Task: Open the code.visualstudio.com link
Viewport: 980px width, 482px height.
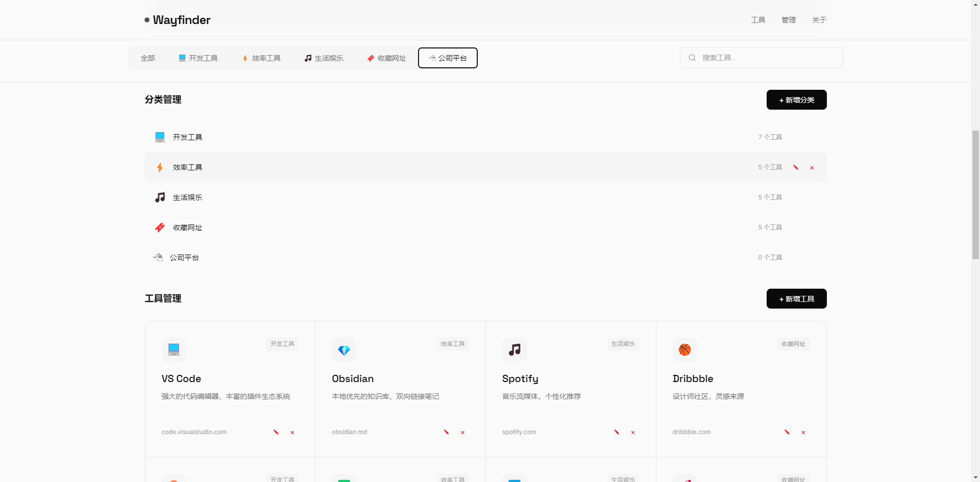Action: click(194, 432)
